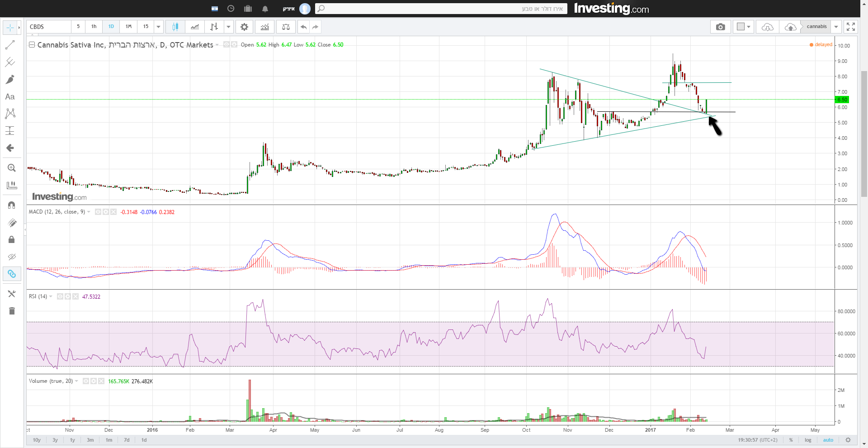The image size is (868, 448).
Task: Select the text annotation tool (Aa)
Action: pos(10,96)
